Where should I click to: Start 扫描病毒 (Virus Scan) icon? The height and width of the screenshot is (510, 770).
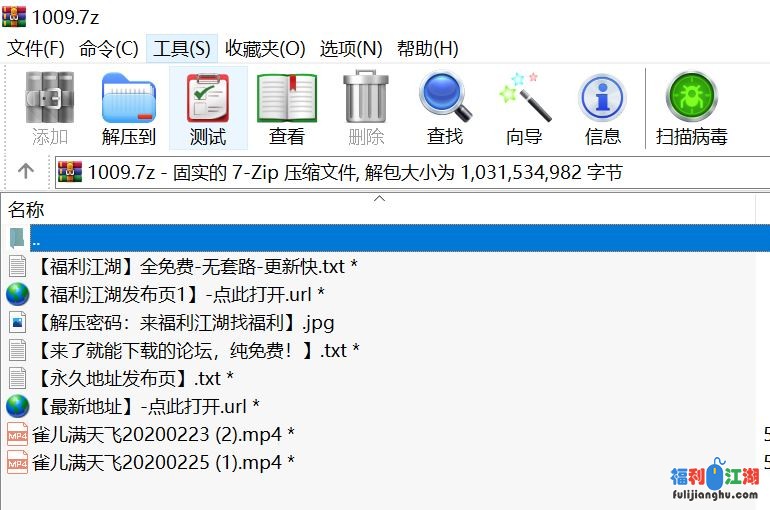(x=692, y=108)
